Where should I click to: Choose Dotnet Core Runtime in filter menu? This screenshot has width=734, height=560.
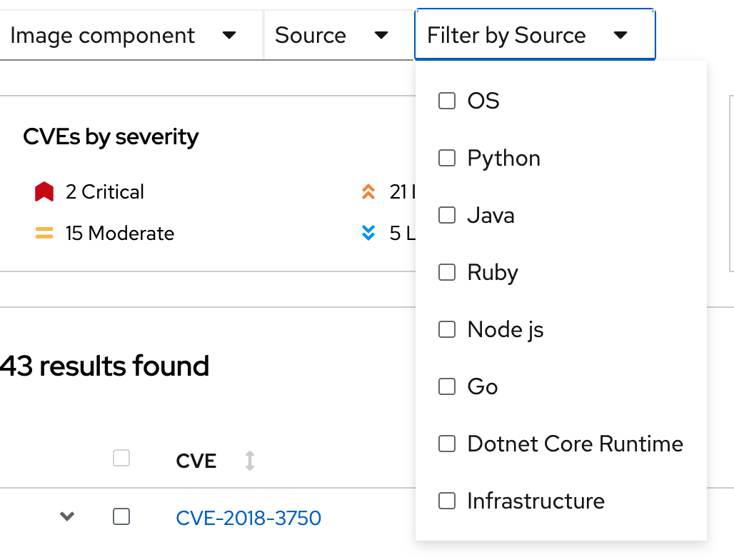(447, 444)
